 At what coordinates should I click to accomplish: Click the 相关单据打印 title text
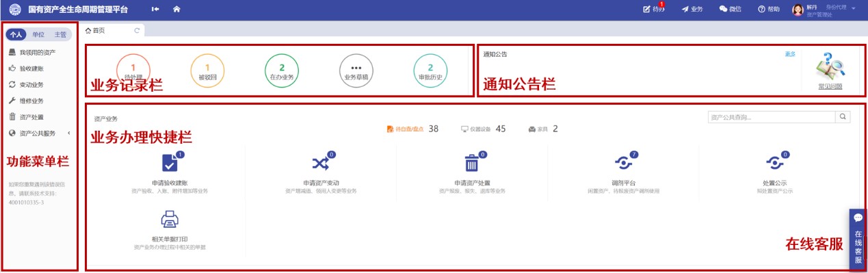[x=169, y=239]
